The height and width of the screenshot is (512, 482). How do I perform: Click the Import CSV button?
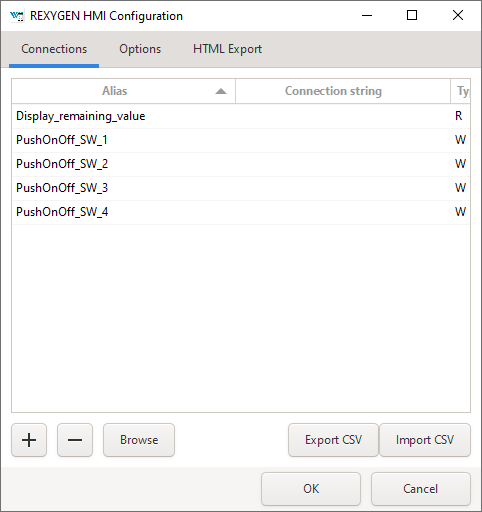(425, 440)
